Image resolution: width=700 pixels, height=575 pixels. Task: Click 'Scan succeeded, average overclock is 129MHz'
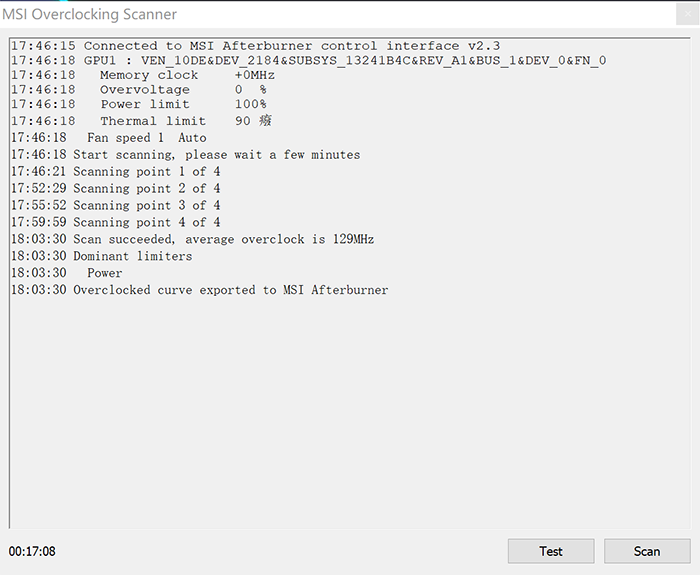pyautogui.click(x=192, y=239)
